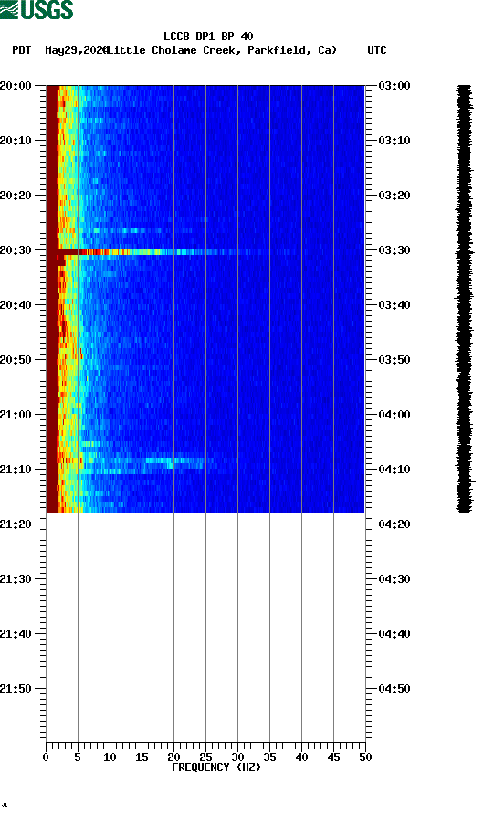Click the 04:10 UTC time label

click(x=394, y=470)
